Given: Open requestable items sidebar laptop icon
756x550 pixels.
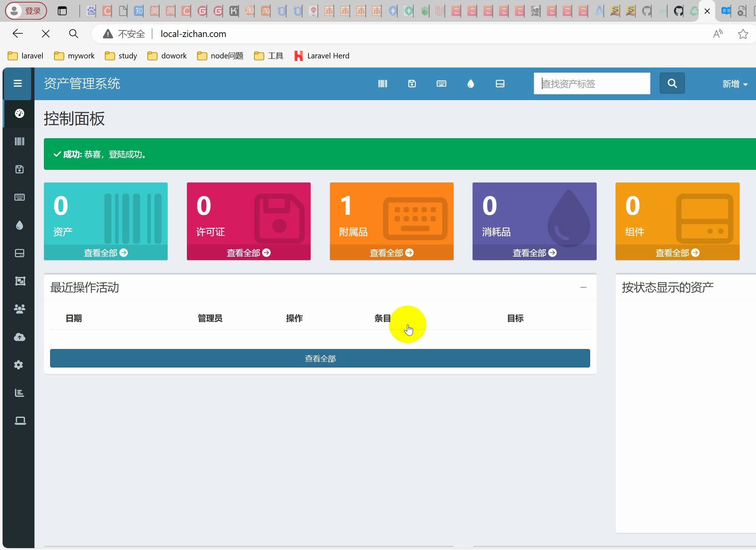Looking at the screenshot, I should (x=20, y=421).
